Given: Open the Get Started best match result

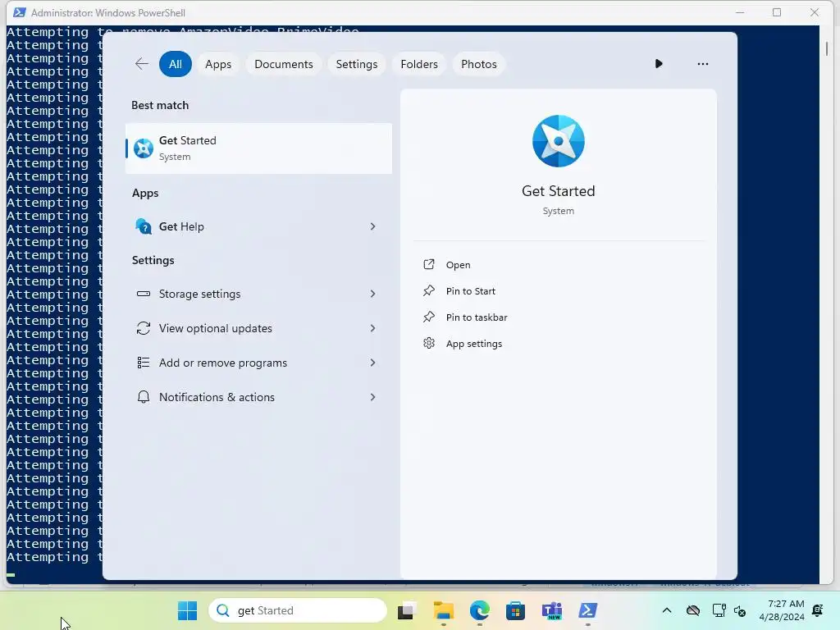Looking at the screenshot, I should 258,148.
